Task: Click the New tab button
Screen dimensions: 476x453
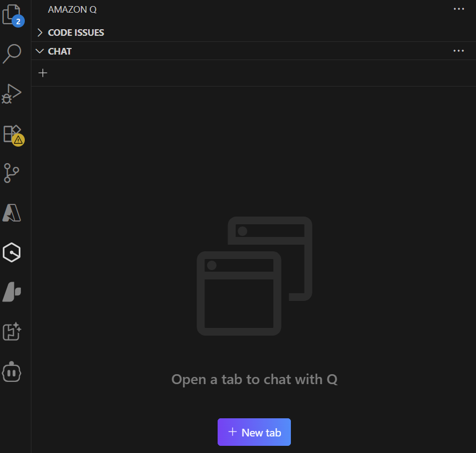Action: pos(254,432)
